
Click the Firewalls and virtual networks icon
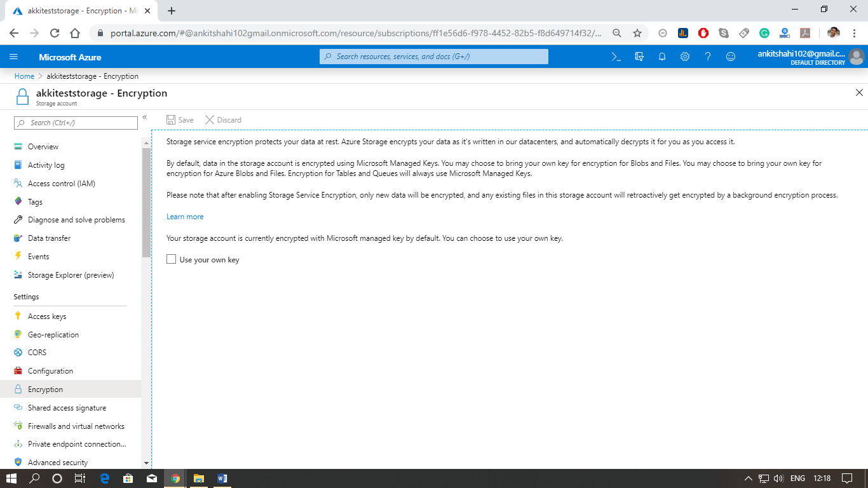[18, 426]
